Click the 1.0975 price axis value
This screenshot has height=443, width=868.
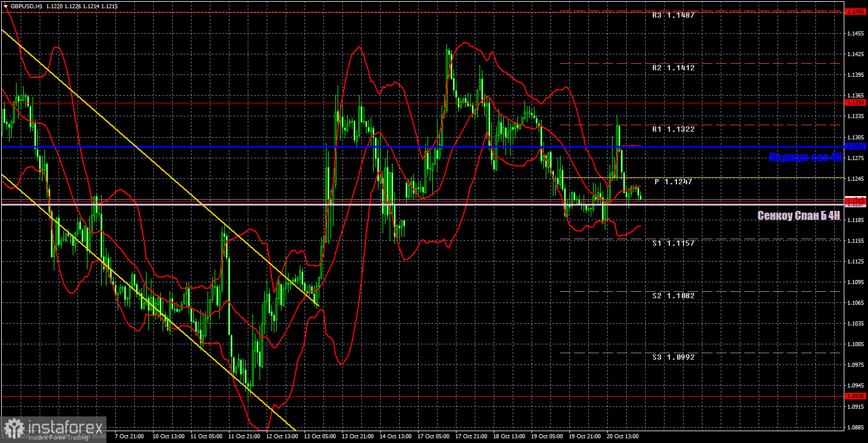[856, 365]
